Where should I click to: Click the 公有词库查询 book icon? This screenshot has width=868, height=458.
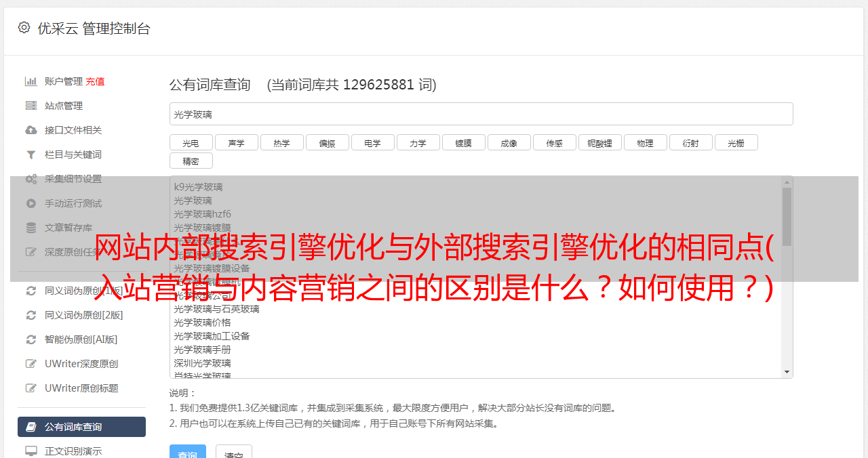tap(31, 427)
